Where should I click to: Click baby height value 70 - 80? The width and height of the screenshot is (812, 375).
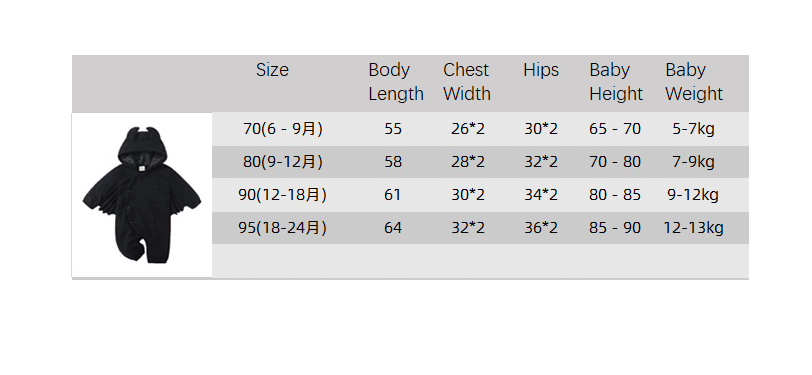click(615, 162)
